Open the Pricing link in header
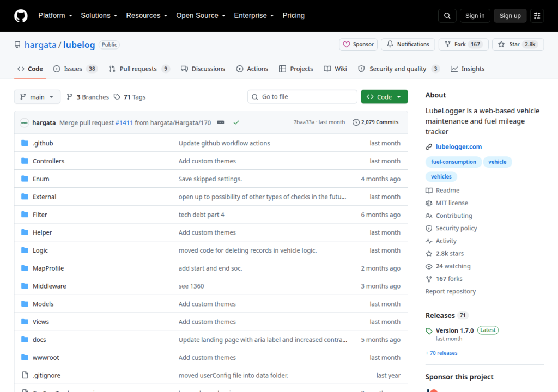The image size is (558, 392). click(x=294, y=16)
